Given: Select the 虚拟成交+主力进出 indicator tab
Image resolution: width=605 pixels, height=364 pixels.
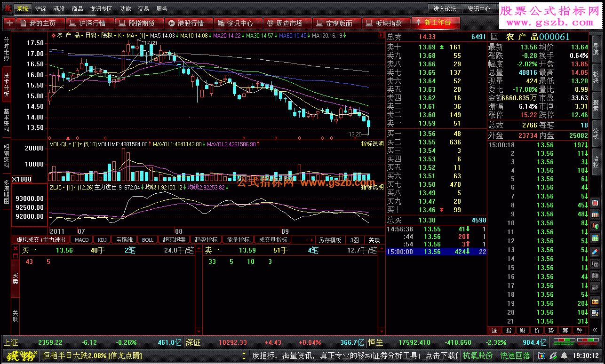Looking at the screenshot, I should [41, 240].
